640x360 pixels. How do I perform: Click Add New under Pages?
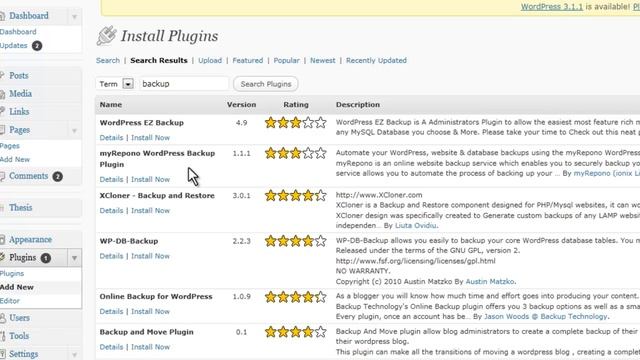coord(15,159)
